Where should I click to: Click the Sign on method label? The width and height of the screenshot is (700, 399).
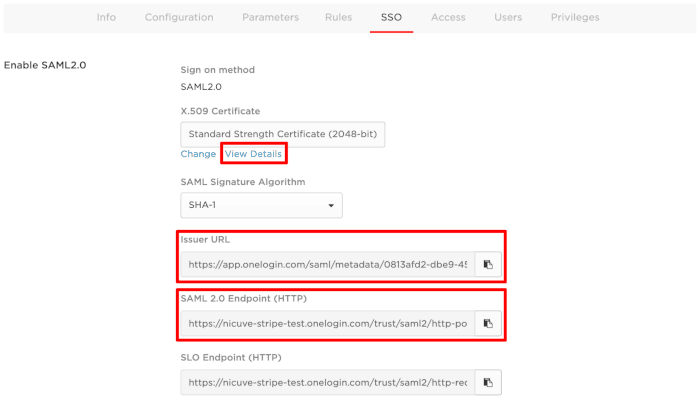217,70
